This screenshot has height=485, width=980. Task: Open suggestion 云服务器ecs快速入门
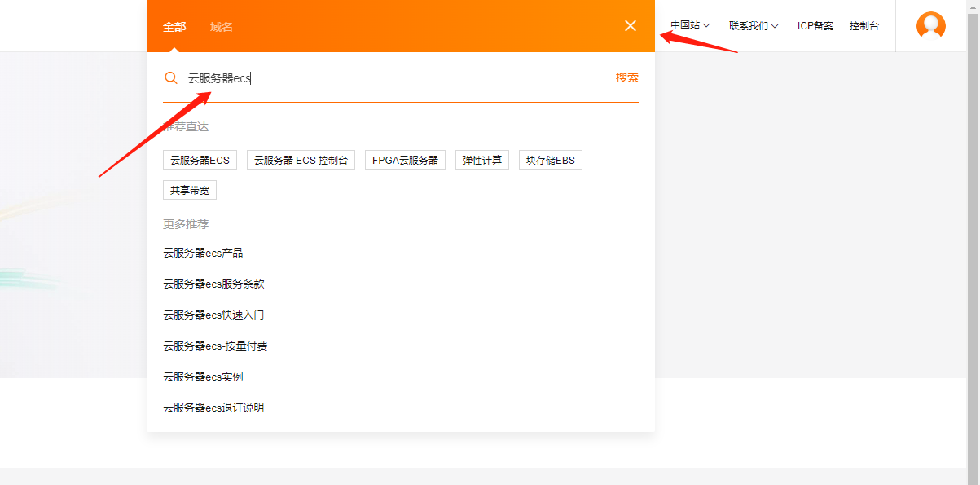pos(213,315)
